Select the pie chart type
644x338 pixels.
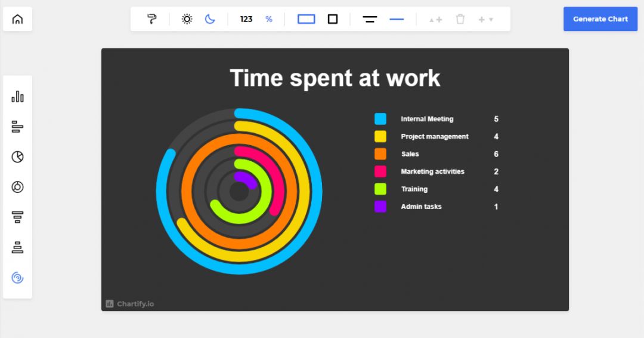(x=17, y=156)
